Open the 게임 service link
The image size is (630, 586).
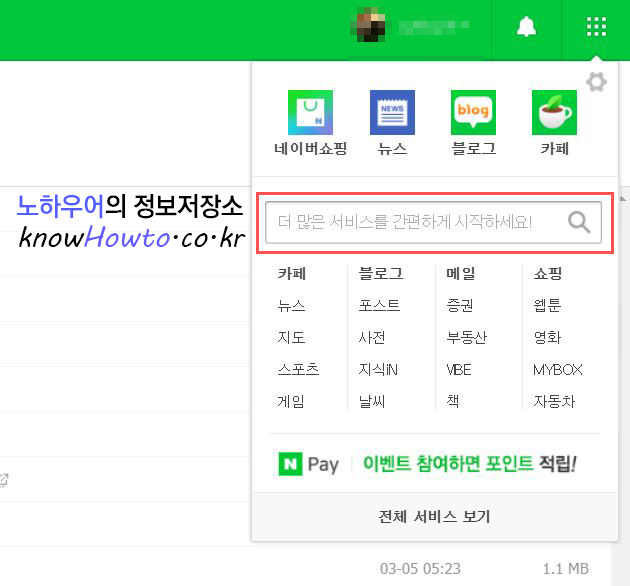[x=291, y=401]
